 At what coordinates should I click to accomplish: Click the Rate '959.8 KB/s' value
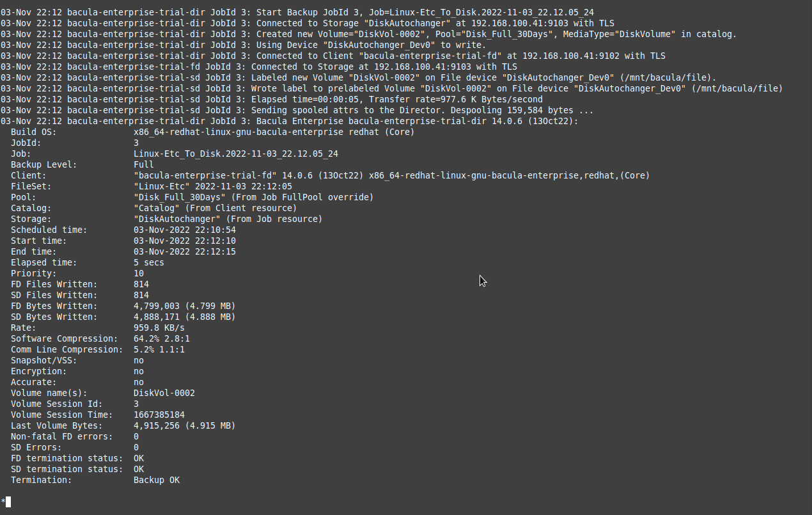pyautogui.click(x=159, y=328)
